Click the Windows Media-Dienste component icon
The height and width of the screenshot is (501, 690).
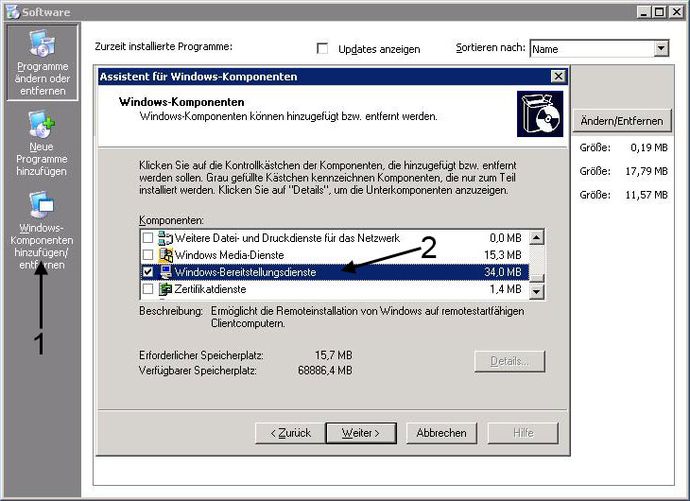pyautogui.click(x=165, y=255)
